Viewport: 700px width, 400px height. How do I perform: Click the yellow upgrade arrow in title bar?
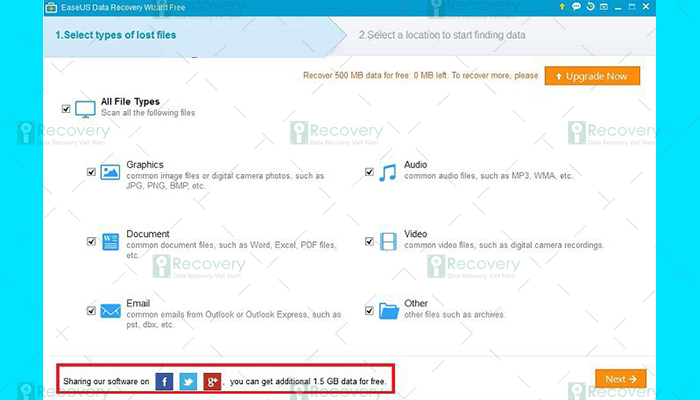562,7
